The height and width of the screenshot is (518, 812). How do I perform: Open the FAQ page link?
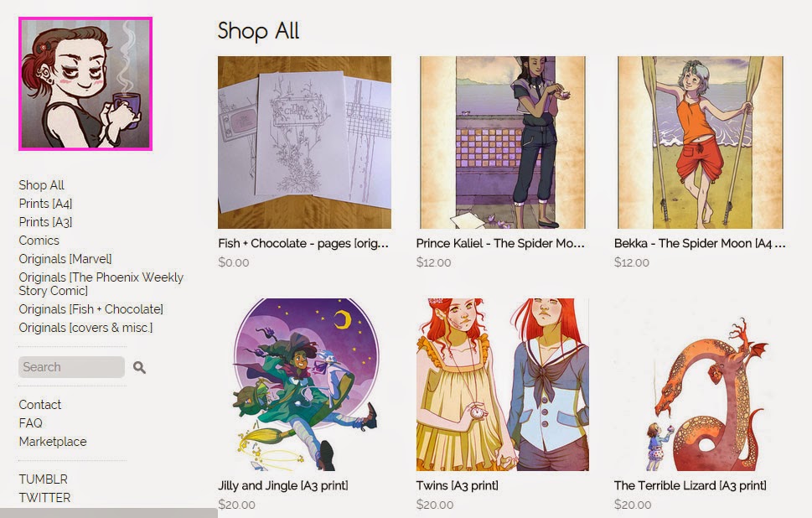coord(30,423)
